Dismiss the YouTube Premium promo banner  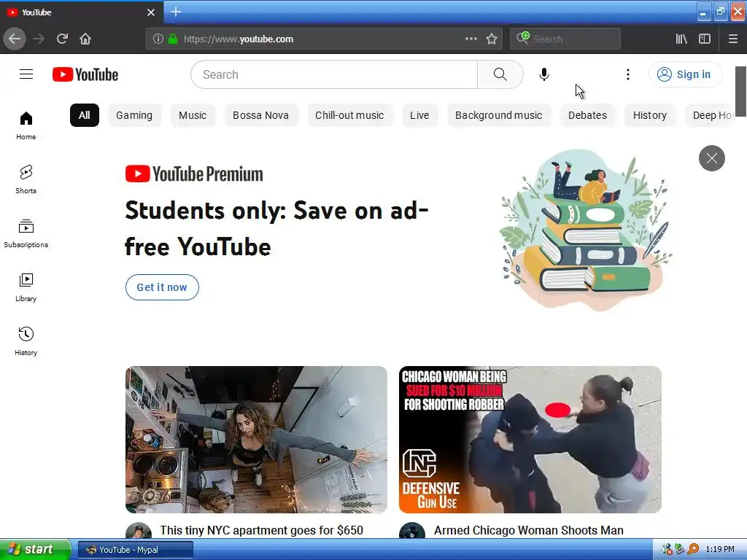(x=712, y=158)
